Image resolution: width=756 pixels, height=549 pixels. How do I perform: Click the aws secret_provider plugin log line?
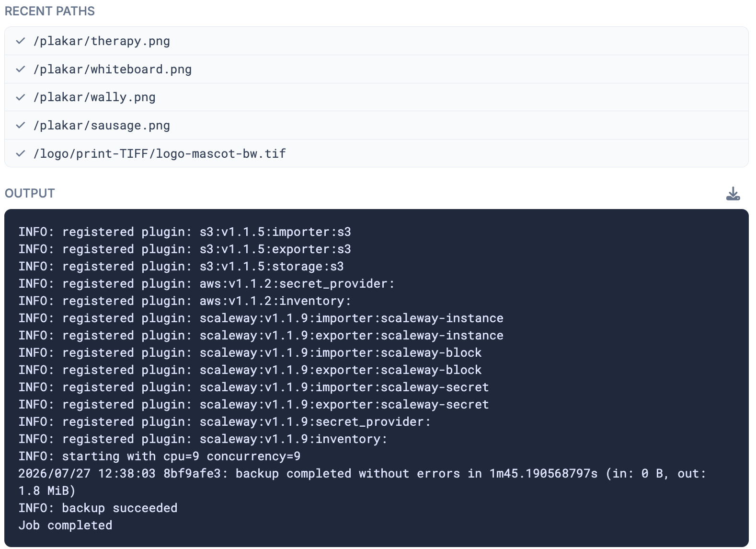[206, 283]
